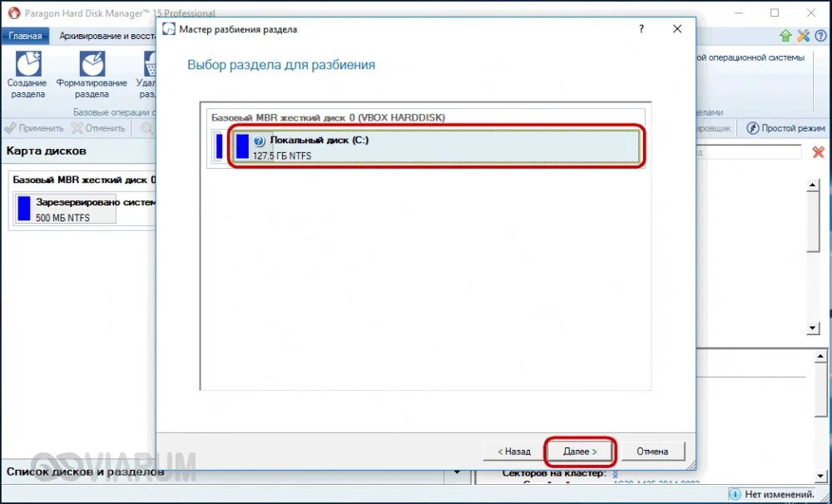Click the info icon beside Локальный диск (C:)
The image size is (832, 504).
point(259,141)
